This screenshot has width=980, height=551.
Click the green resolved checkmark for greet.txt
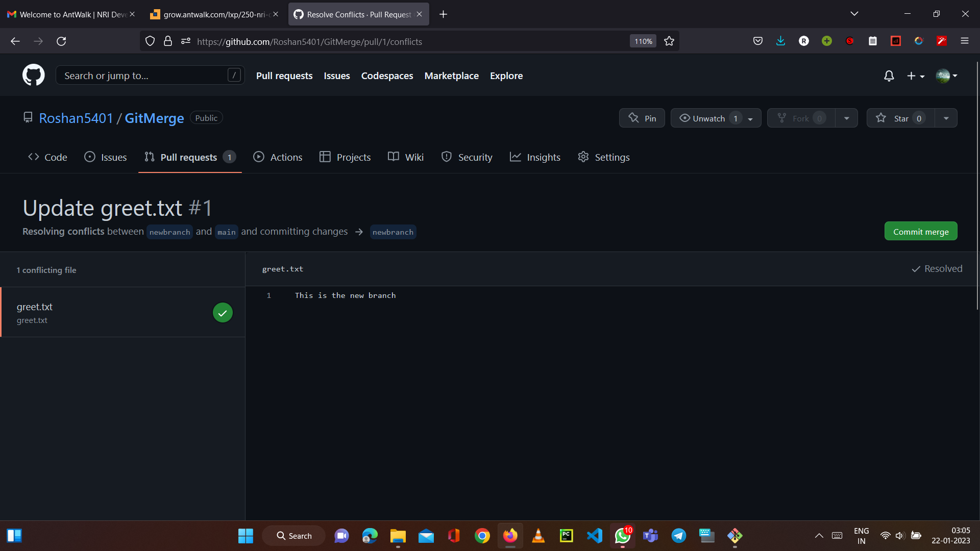point(223,313)
